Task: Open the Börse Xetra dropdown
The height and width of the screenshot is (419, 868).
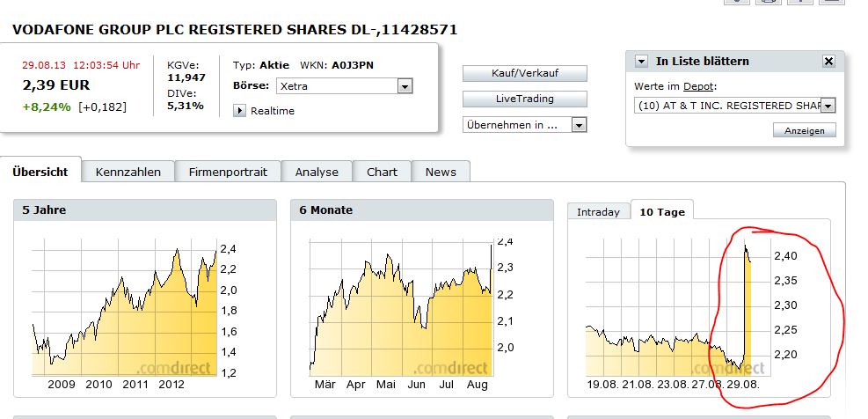Action: 405,86
